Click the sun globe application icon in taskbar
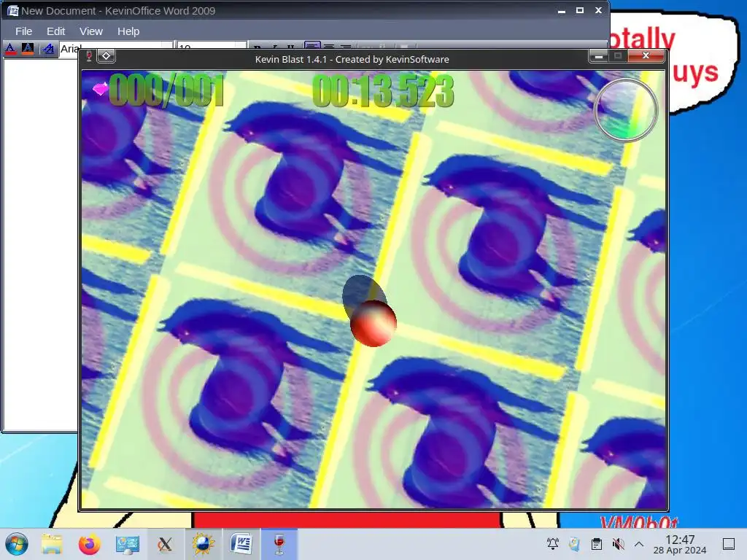Viewport: 747px width, 560px height. (203, 544)
